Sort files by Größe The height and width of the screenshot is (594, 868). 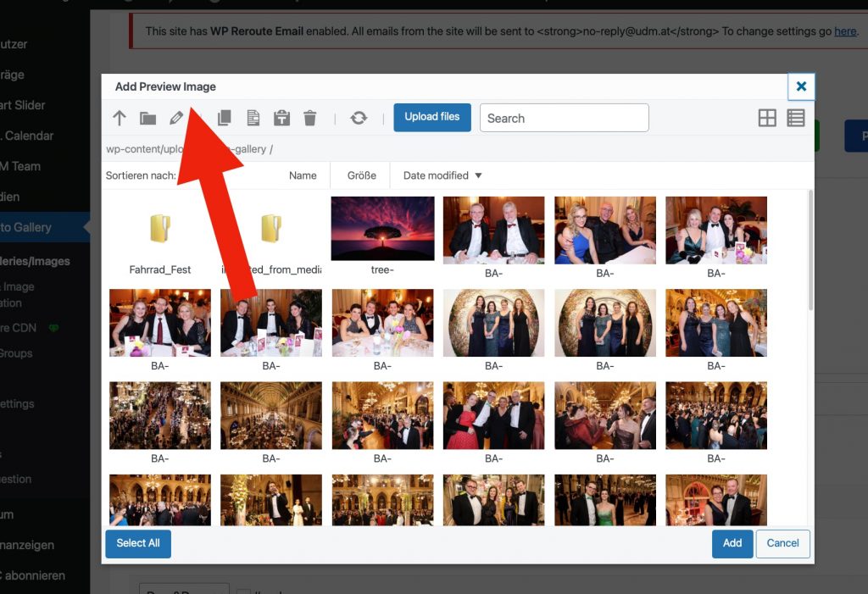point(362,175)
